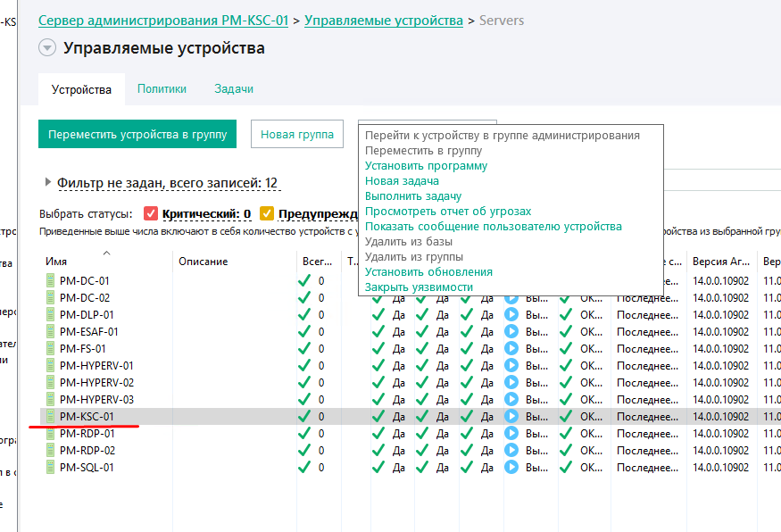Toggle the Предупреждение status checkbox
The height and width of the screenshot is (532, 781).
pyautogui.click(x=267, y=214)
